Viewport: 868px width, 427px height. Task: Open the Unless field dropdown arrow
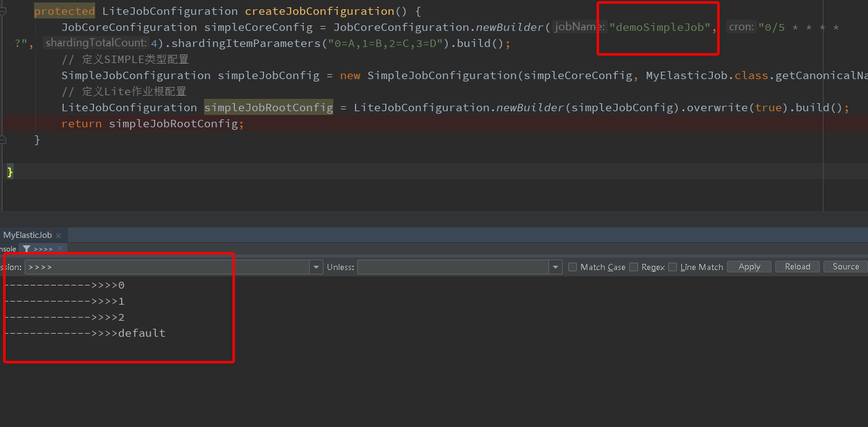(555, 267)
